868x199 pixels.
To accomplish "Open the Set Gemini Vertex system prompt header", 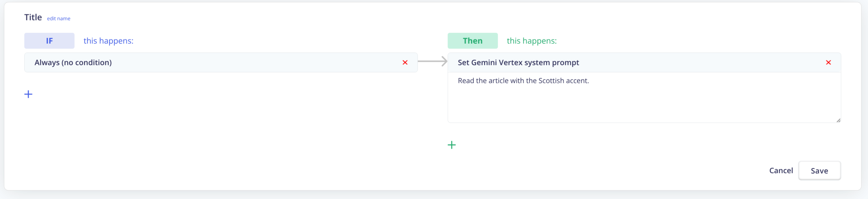I will tap(518, 63).
